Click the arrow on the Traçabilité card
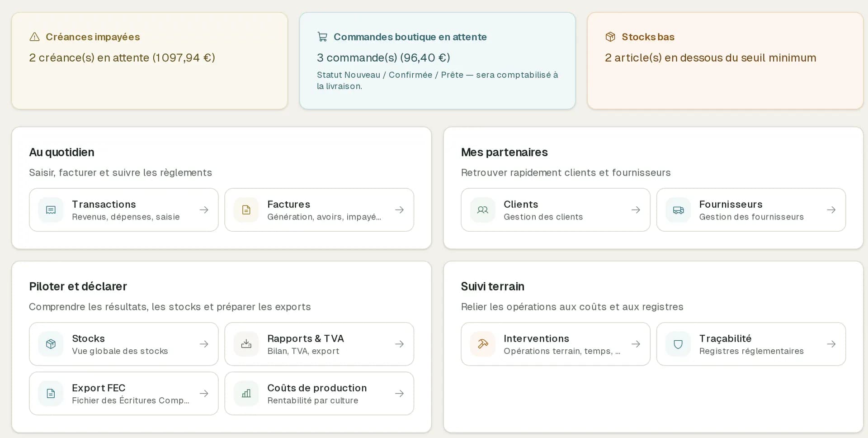The height and width of the screenshot is (438, 868). tap(831, 344)
